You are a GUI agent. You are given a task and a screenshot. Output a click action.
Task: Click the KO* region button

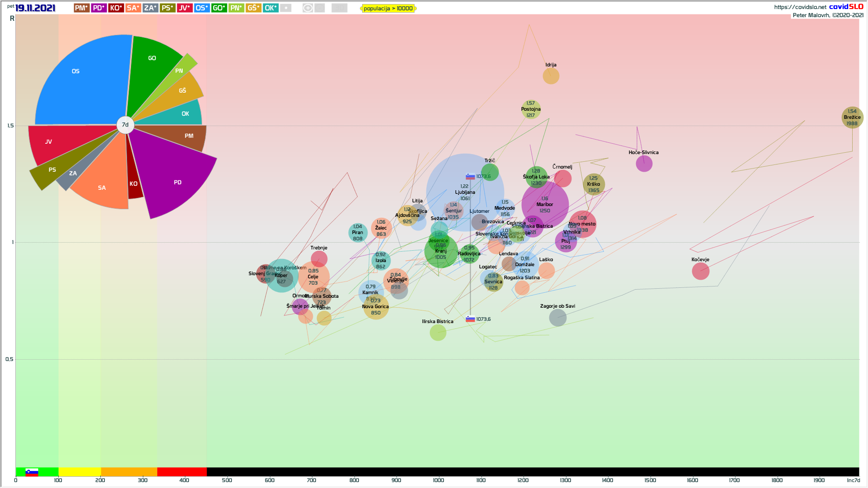click(x=116, y=8)
